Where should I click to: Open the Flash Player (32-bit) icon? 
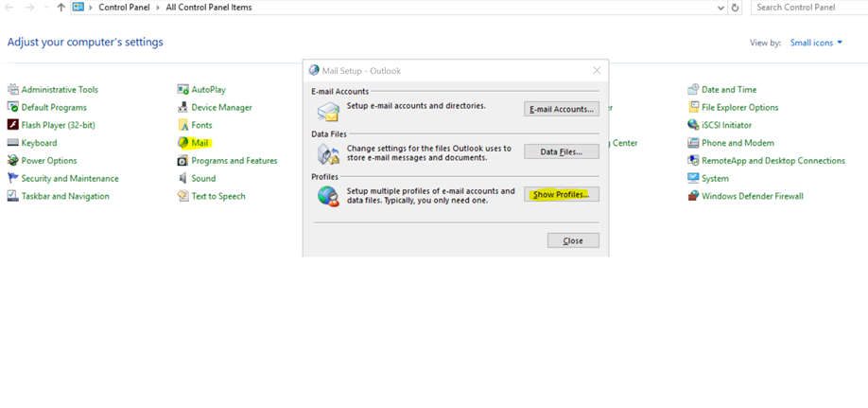[x=12, y=125]
